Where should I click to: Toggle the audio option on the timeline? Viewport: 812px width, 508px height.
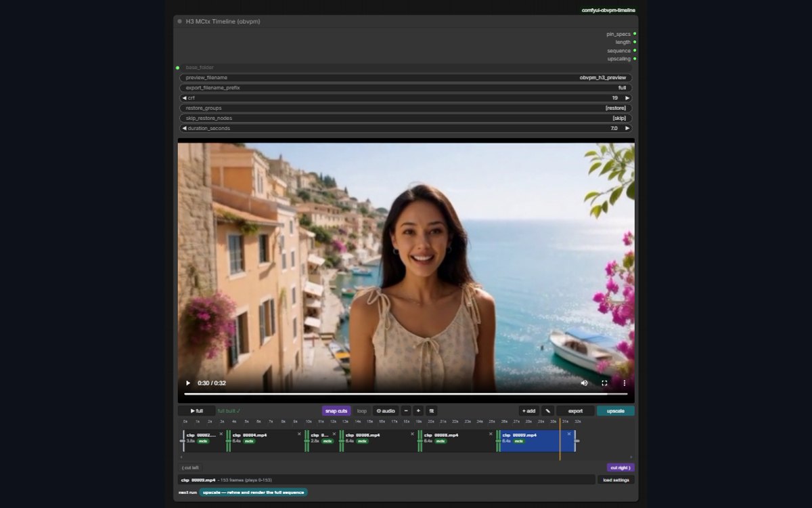(386, 410)
